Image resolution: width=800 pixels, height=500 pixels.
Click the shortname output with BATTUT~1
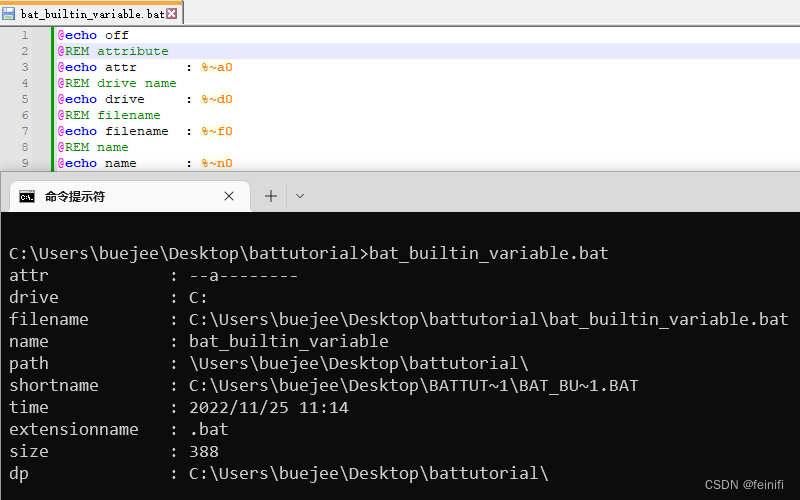413,386
